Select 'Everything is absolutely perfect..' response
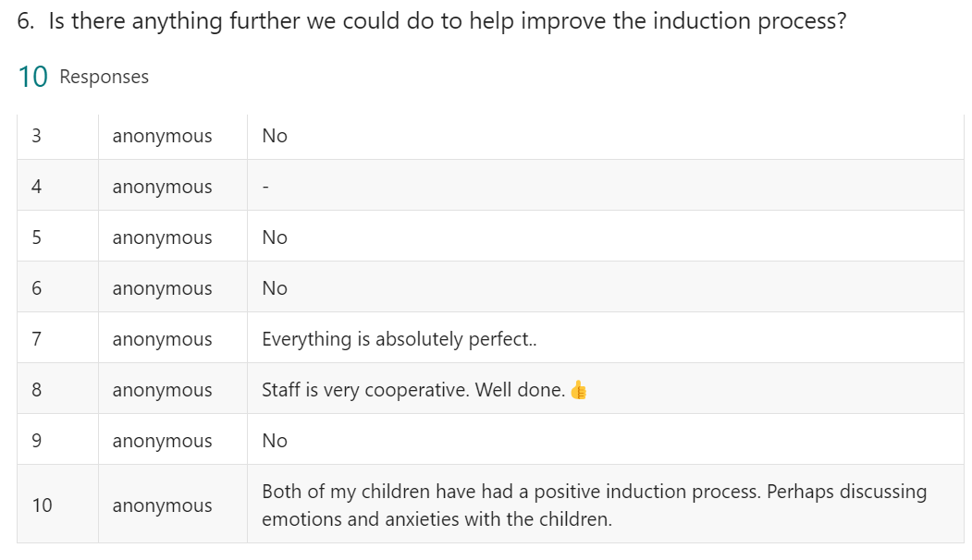Image resolution: width=972 pixels, height=560 pixels. pyautogui.click(x=400, y=339)
